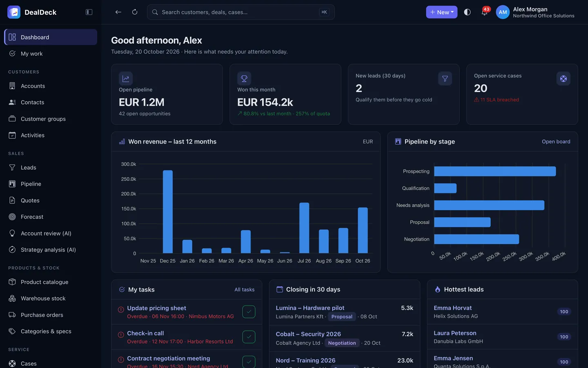Click the Account review (AI) lightbulb icon
The width and height of the screenshot is (588, 368).
coord(12,233)
